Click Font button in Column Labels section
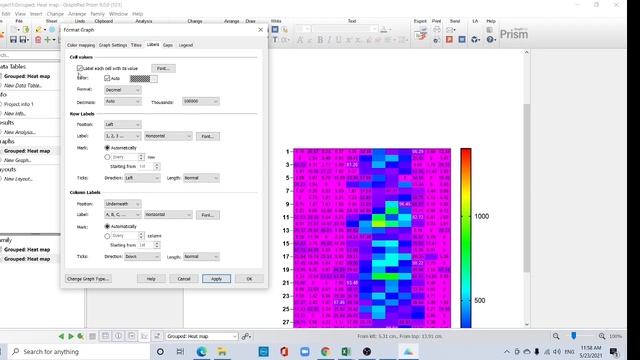Screen dimensions: 640x360 click(207, 215)
